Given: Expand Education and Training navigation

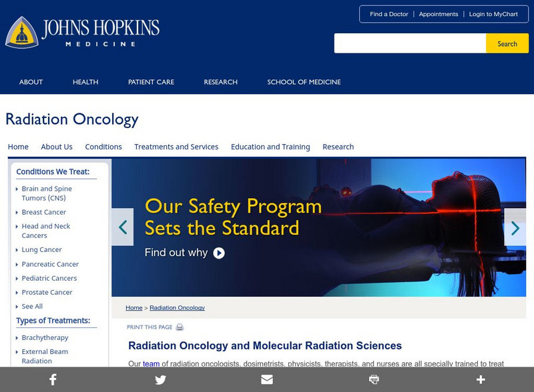Looking at the screenshot, I should point(270,147).
